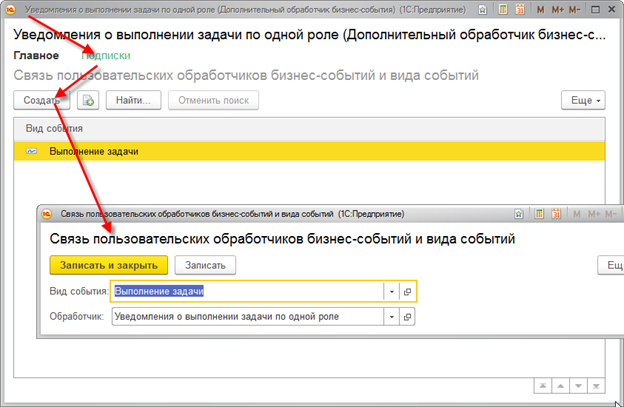
Task: Click the copy-record icon next to Создать
Action: (x=88, y=101)
